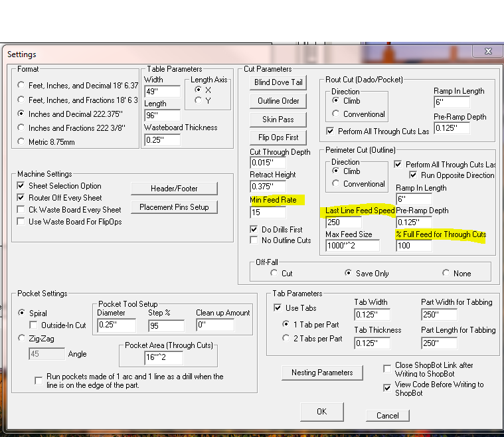This screenshot has width=504, height=437.
Task: Choose Conventional direction for Rout Cut
Action: pyautogui.click(x=336, y=114)
